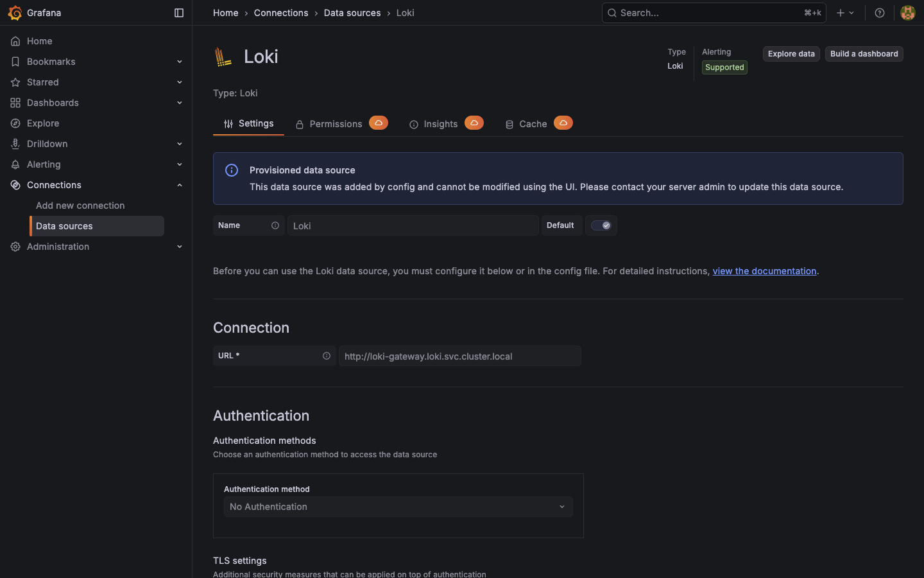The image size is (924, 578).
Task: Click the Dashboards grid icon
Action: point(15,103)
